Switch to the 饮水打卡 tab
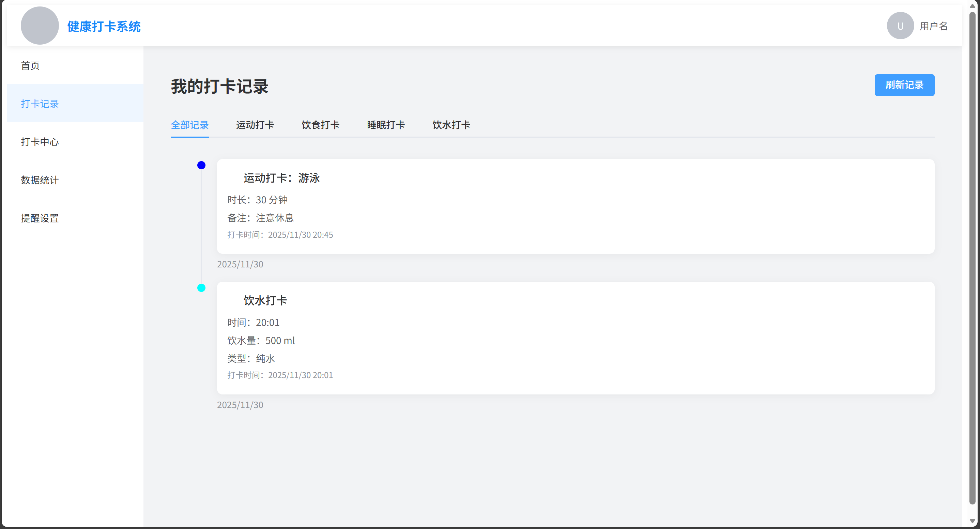This screenshot has width=980, height=529. (x=451, y=125)
